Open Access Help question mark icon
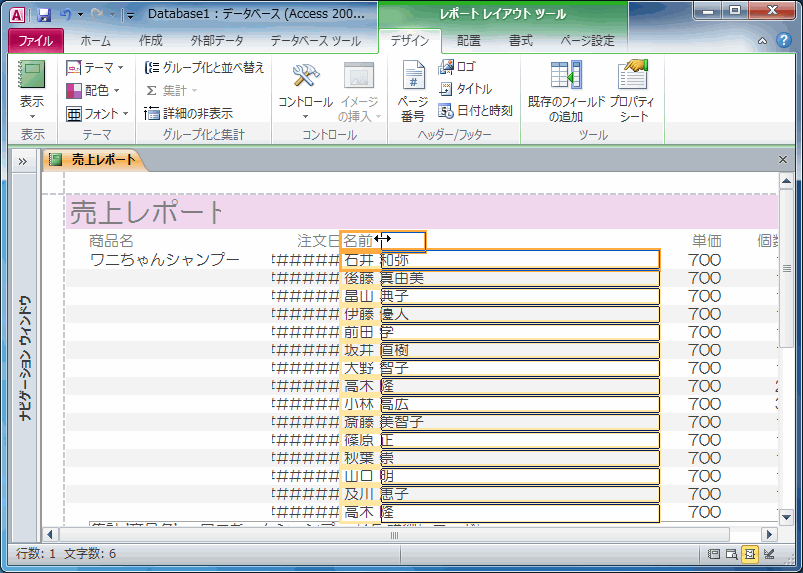This screenshot has width=803, height=573. 784,40
